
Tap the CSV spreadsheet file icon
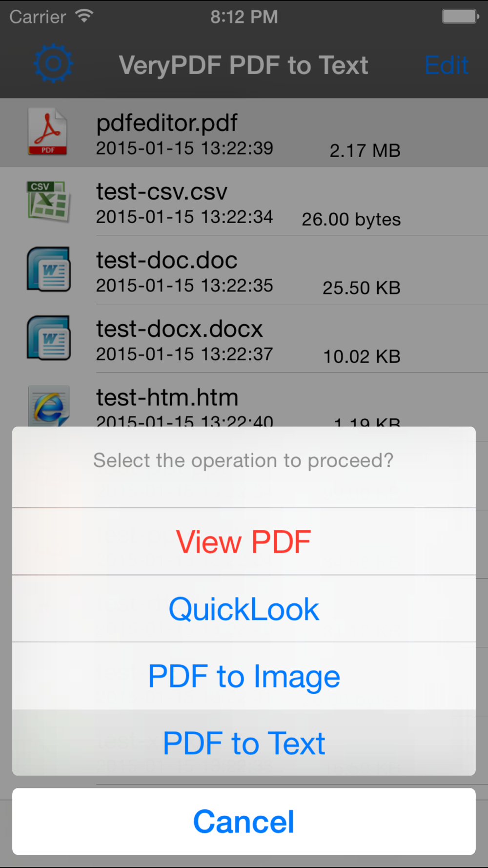[x=48, y=201]
